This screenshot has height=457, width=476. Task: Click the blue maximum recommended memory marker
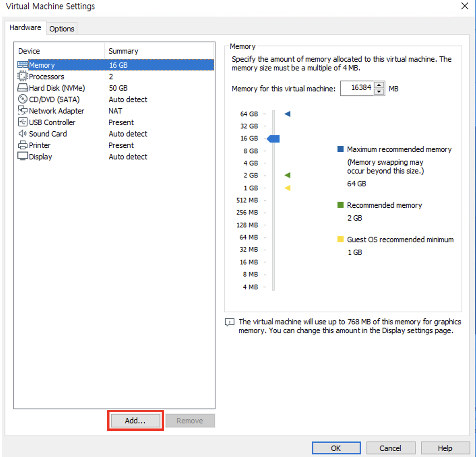[x=287, y=114]
